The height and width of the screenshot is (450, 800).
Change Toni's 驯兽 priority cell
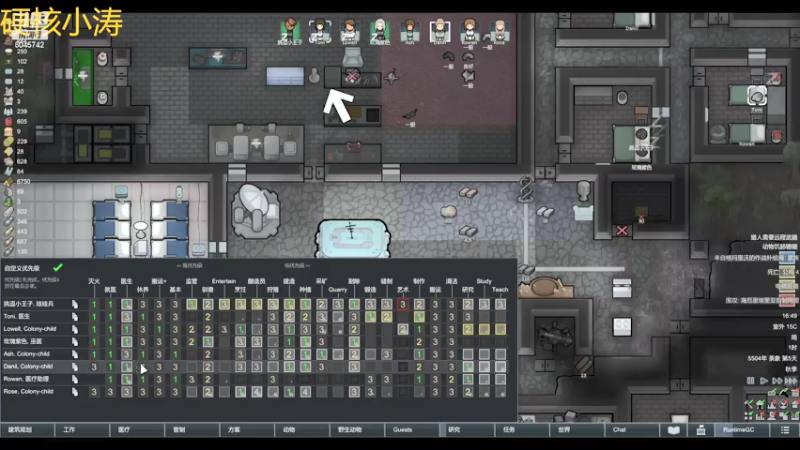point(208,317)
